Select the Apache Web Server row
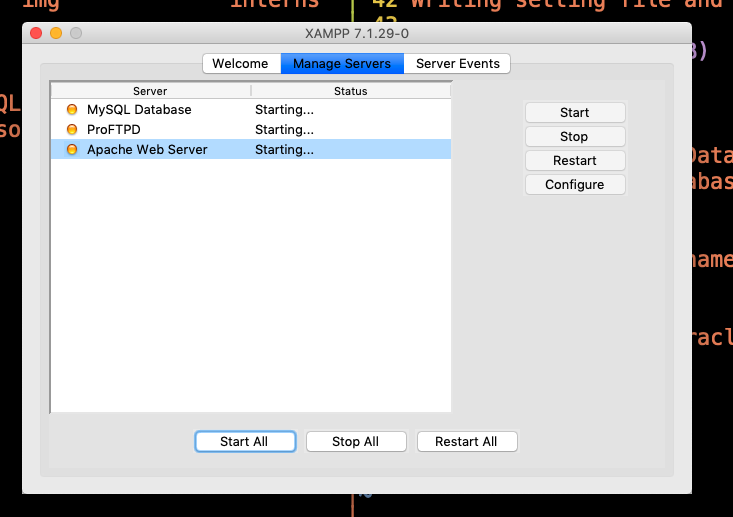The width and height of the screenshot is (733, 517). point(251,149)
